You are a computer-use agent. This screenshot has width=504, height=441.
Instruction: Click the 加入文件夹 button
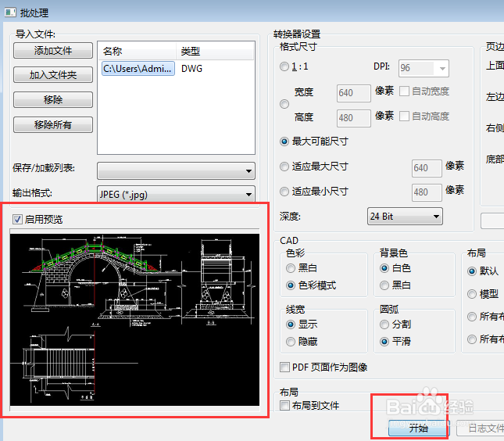click(53, 75)
